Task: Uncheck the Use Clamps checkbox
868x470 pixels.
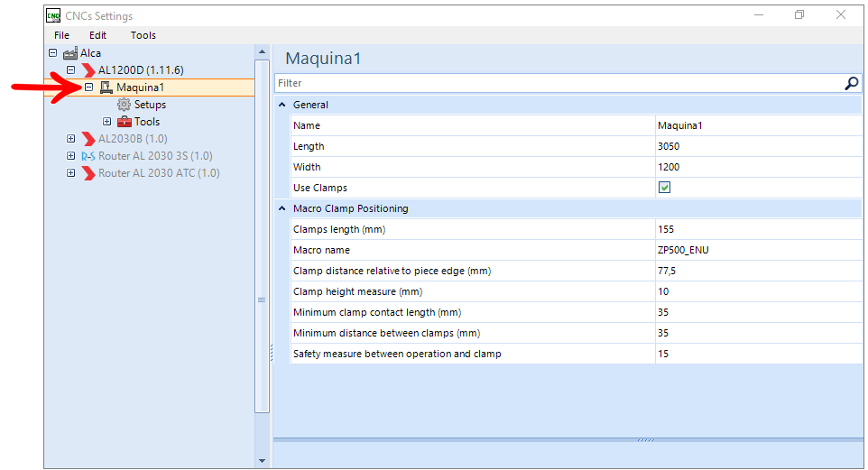Action: (664, 188)
